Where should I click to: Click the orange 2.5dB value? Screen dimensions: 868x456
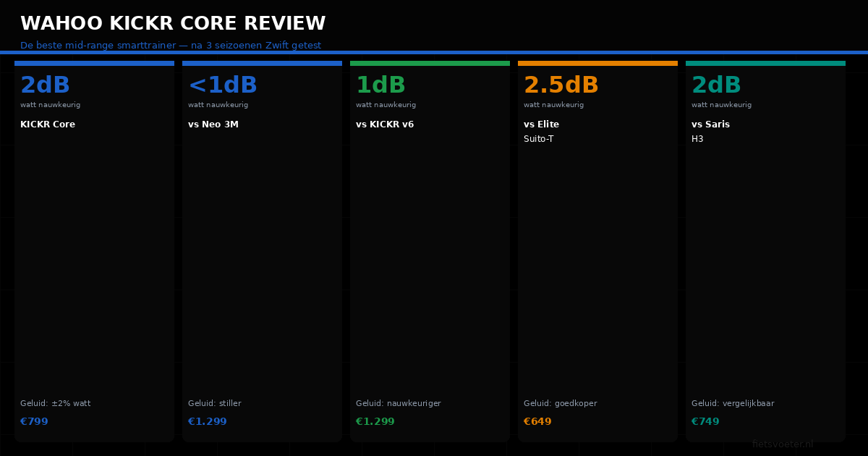pos(561,85)
